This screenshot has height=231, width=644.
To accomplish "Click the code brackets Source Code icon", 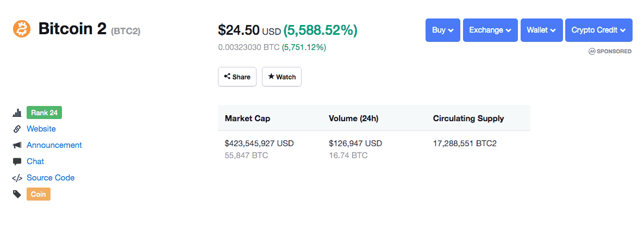I will coord(17,178).
